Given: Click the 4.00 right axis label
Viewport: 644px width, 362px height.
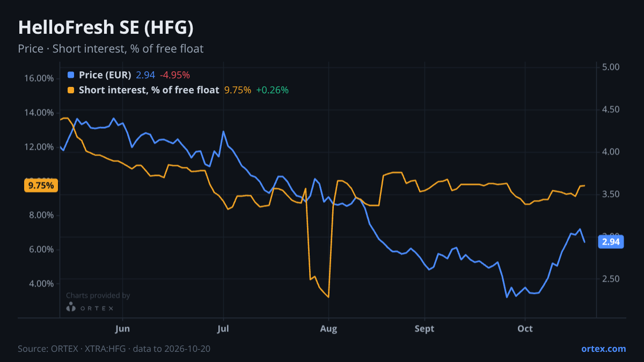Looking at the screenshot, I should (x=611, y=152).
